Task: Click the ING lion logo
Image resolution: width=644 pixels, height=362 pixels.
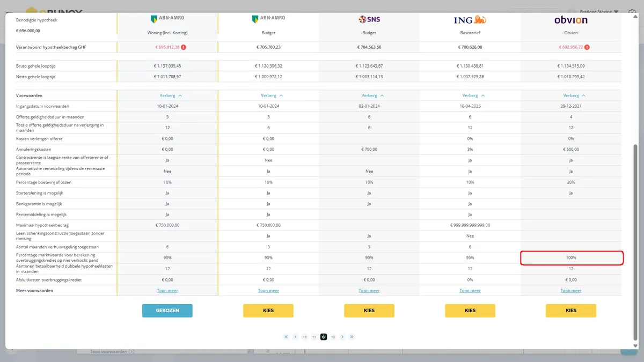Action: coord(470,20)
